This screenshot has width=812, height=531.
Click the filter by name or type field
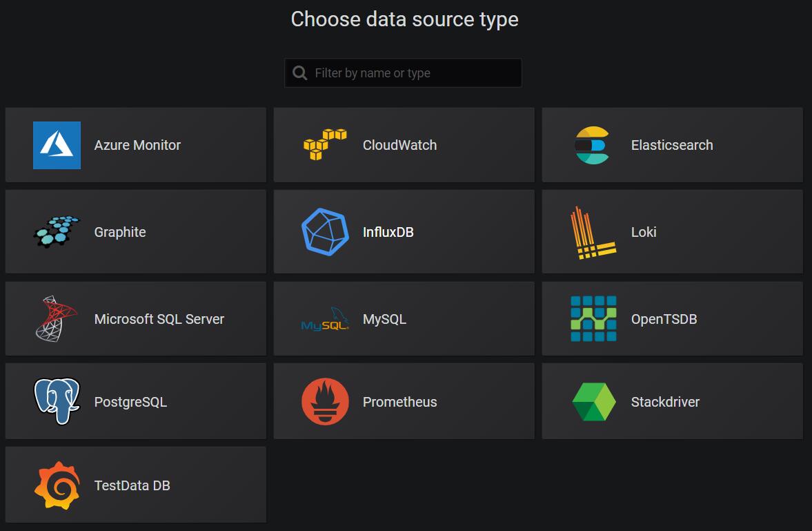[414, 73]
